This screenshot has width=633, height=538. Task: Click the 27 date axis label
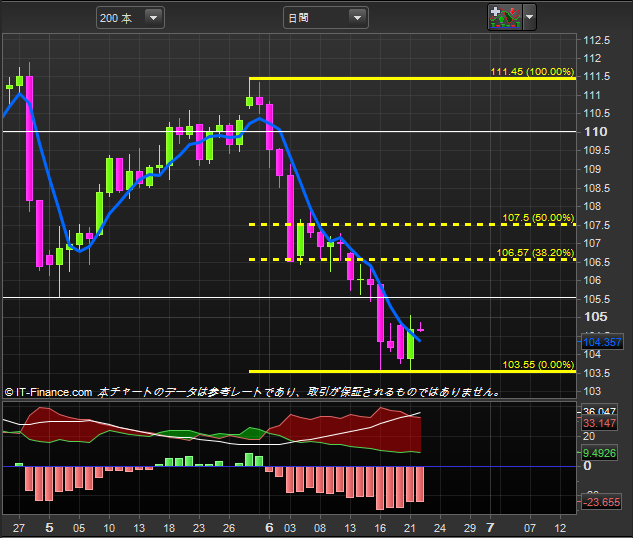click(19, 528)
